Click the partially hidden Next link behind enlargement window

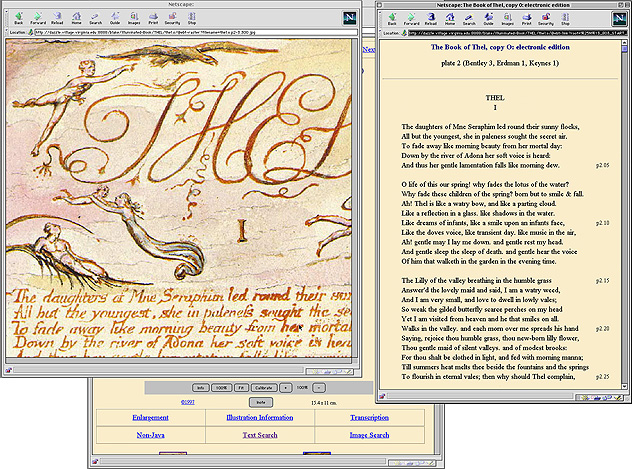tap(368, 49)
